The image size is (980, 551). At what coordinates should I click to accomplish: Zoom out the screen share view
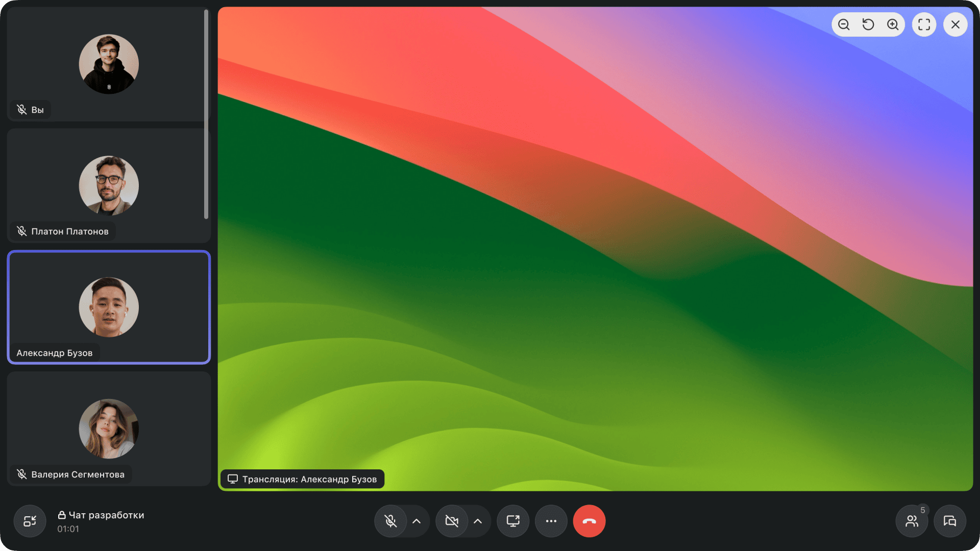coord(844,24)
